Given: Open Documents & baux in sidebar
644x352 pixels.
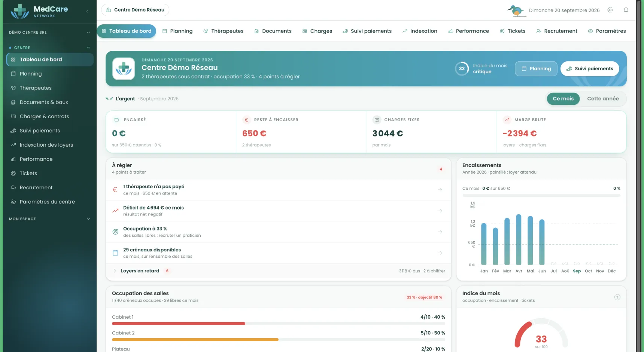Looking at the screenshot, I should (50, 102).
